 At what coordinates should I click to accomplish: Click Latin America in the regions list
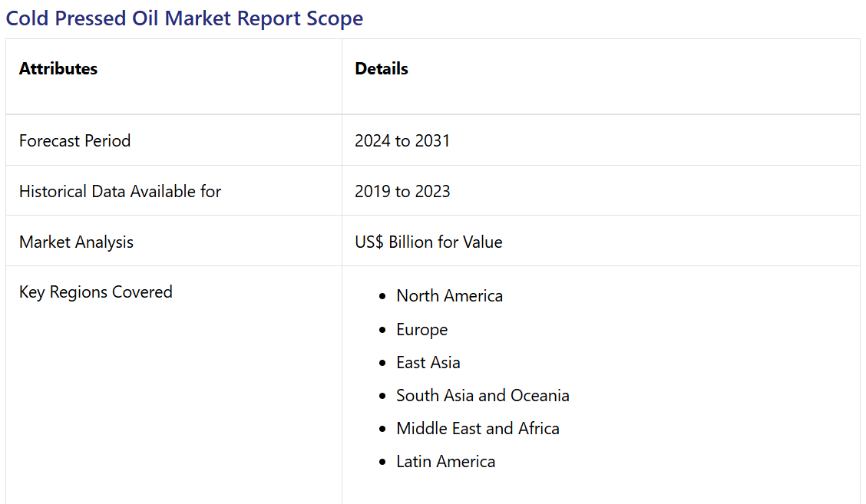pos(445,462)
